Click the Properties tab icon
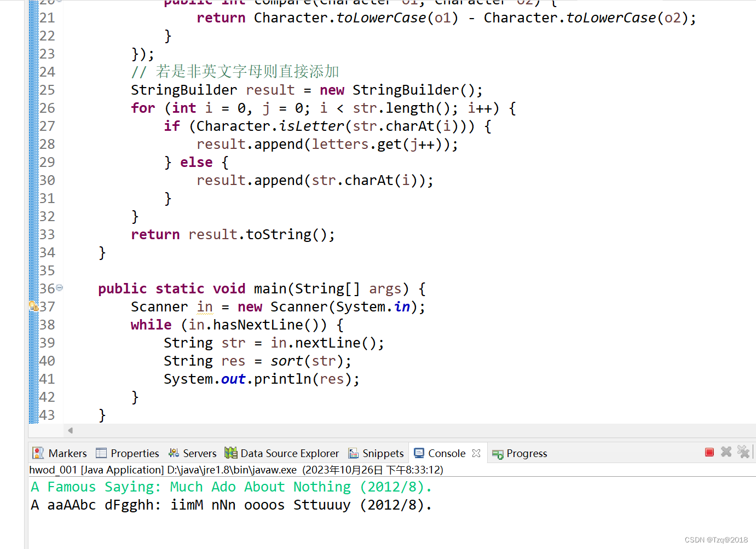 point(101,453)
